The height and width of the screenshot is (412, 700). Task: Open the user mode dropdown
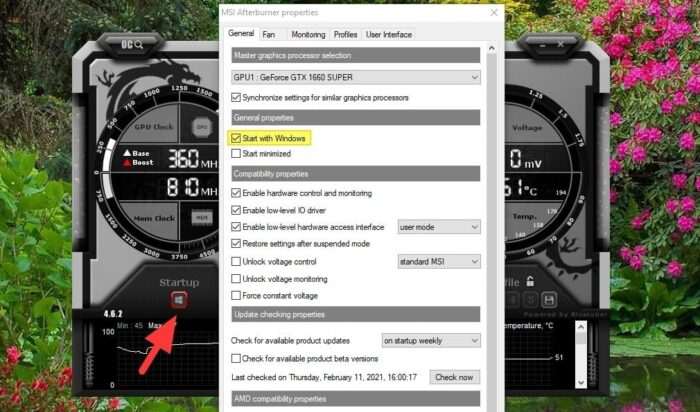pos(439,227)
